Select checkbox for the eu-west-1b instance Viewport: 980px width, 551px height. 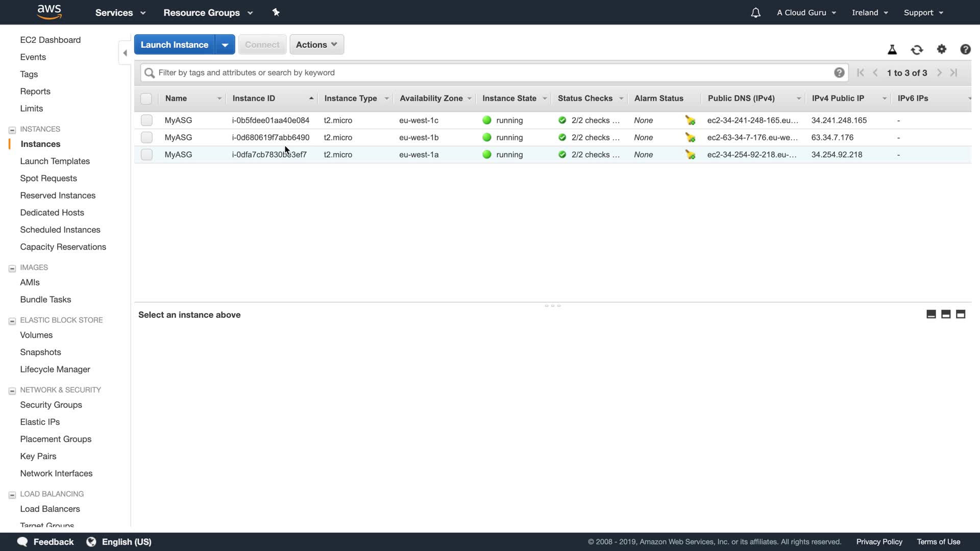point(146,138)
